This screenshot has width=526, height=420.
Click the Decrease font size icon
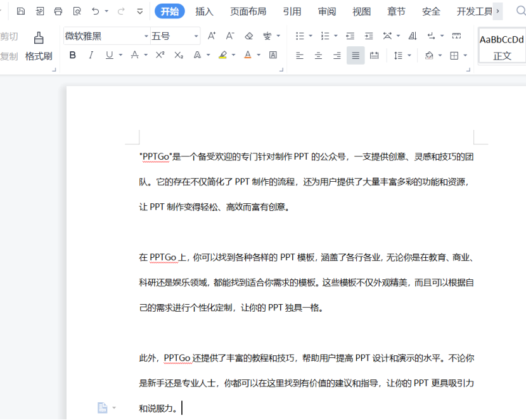pyautogui.click(x=230, y=35)
